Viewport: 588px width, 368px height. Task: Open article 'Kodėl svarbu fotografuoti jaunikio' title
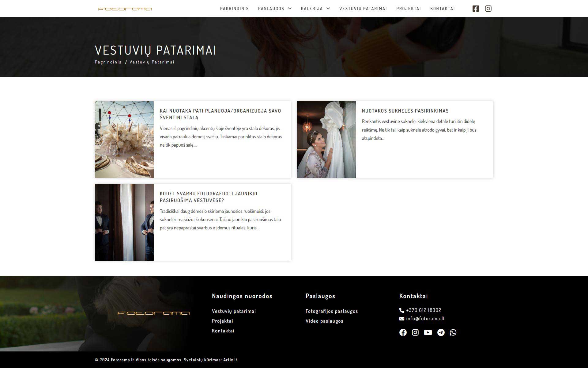(209, 197)
